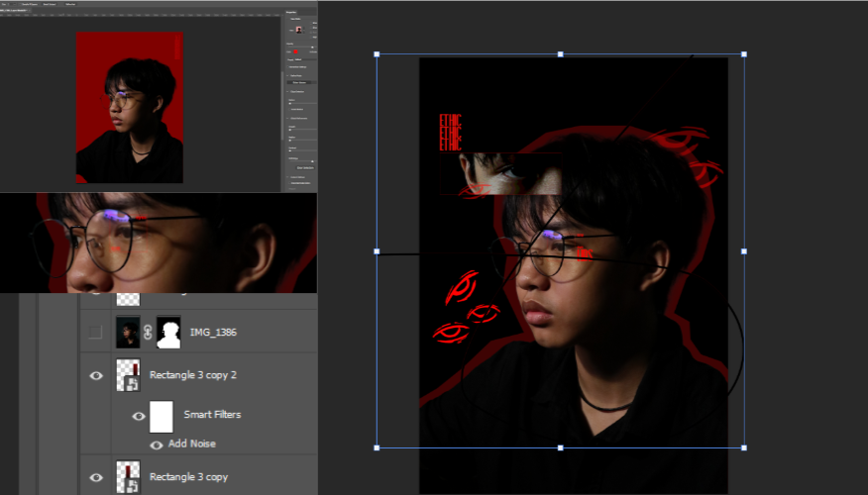Toggle the eye on Rectangle 3 copy
Viewport: 868px width, 495px height.
[96, 477]
